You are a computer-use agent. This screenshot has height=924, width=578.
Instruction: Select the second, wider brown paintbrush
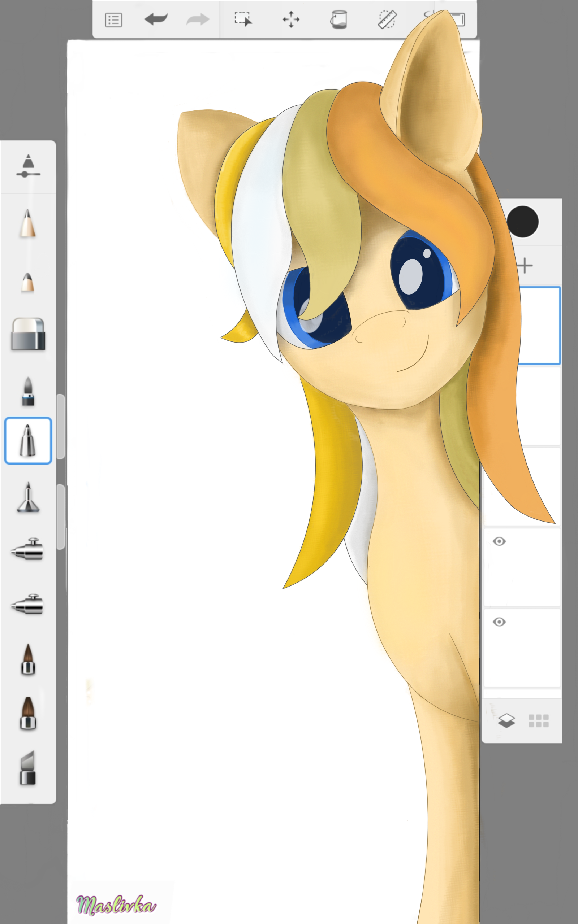(28, 713)
